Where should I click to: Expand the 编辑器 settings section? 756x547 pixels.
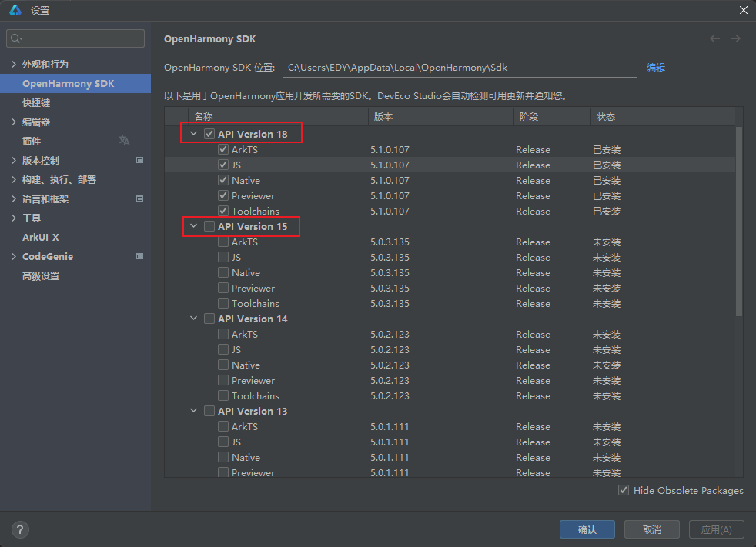tap(14, 122)
